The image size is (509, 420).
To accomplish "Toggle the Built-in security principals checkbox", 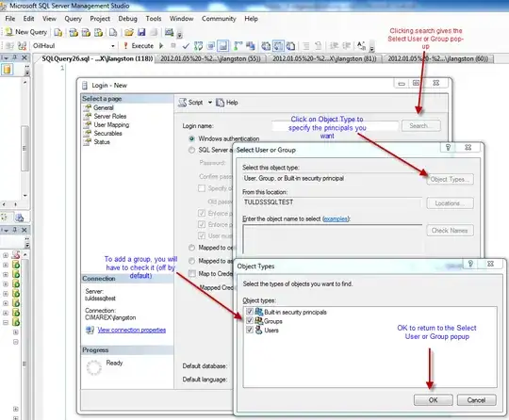I will [249, 312].
